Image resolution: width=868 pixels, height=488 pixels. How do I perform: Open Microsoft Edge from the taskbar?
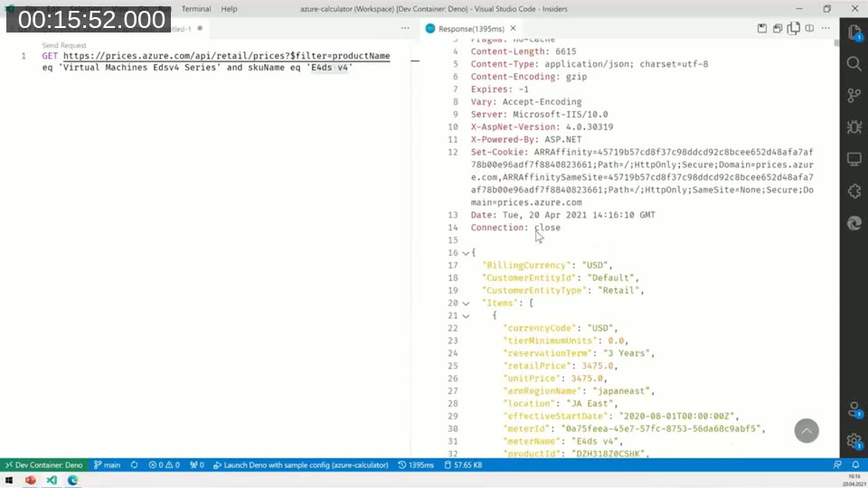72,480
